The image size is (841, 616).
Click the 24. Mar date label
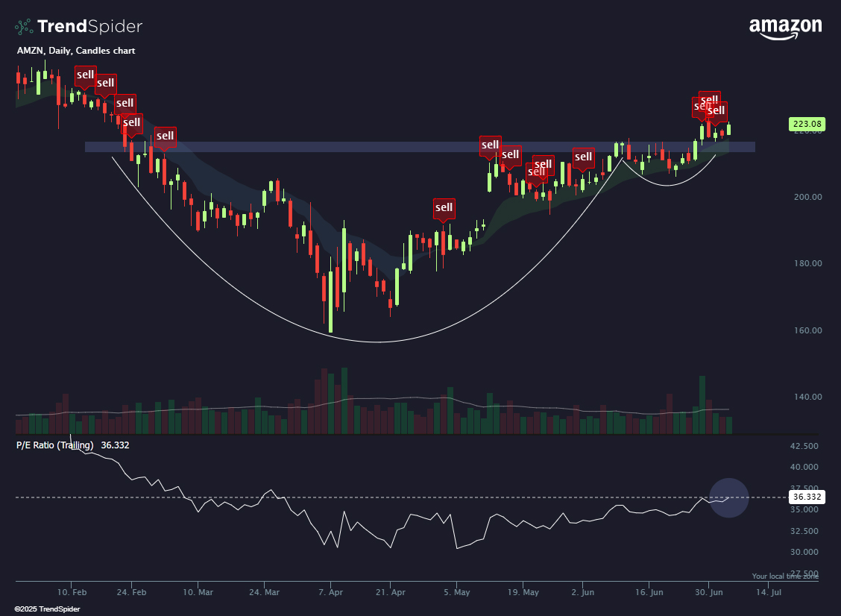pyautogui.click(x=265, y=592)
